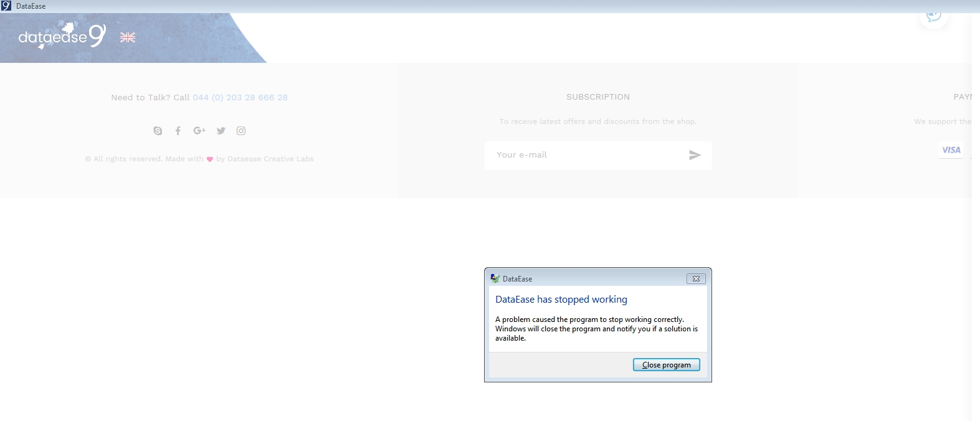Click the 'To receive latest offers' text

(x=598, y=121)
